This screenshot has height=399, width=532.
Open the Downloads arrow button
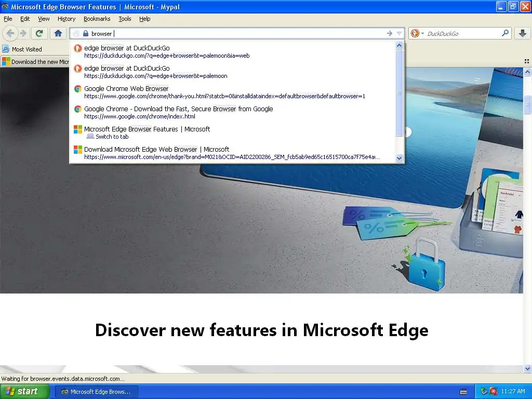pyautogui.click(x=523, y=33)
